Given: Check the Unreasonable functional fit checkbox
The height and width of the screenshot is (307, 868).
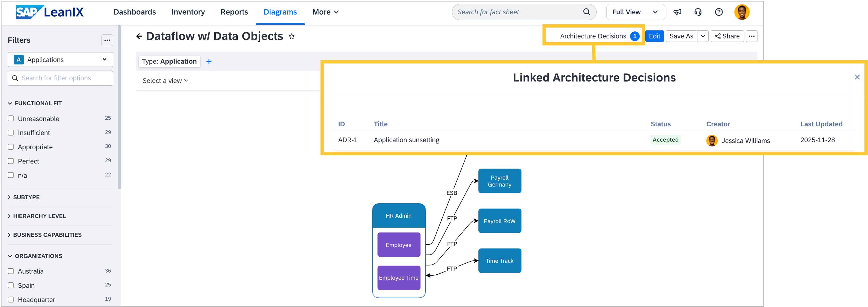Looking at the screenshot, I should click(11, 118).
